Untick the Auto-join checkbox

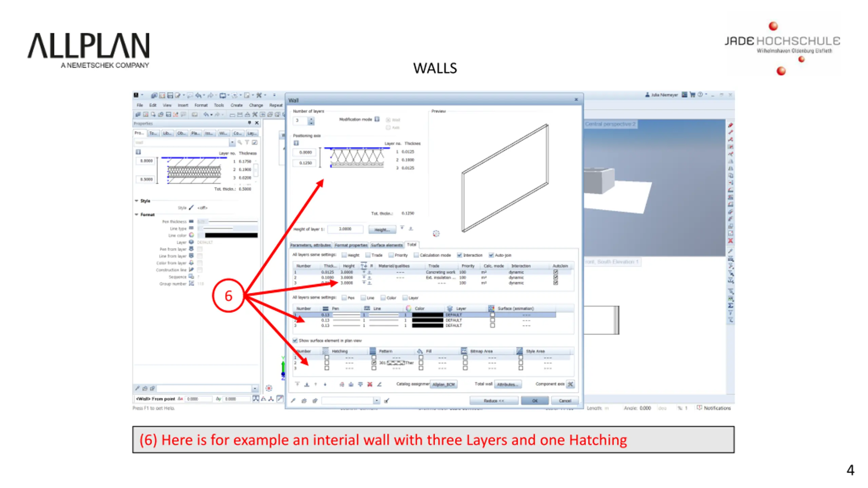[x=491, y=255]
